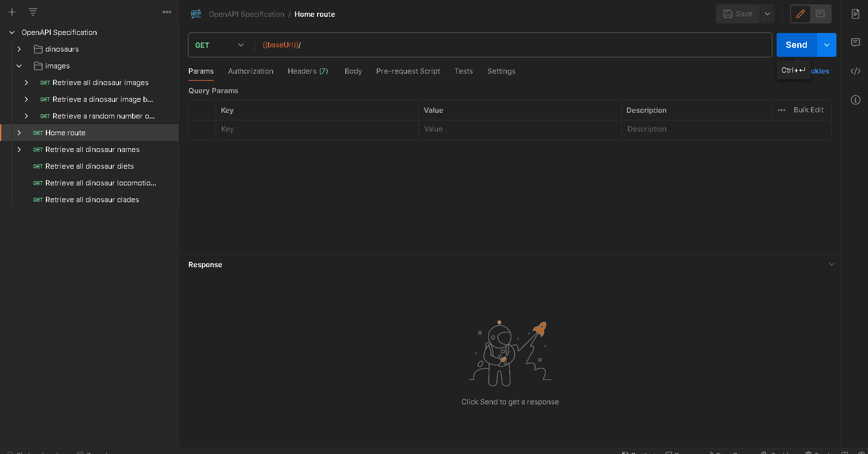Open the request info icon
The height and width of the screenshot is (454, 868).
click(x=856, y=100)
